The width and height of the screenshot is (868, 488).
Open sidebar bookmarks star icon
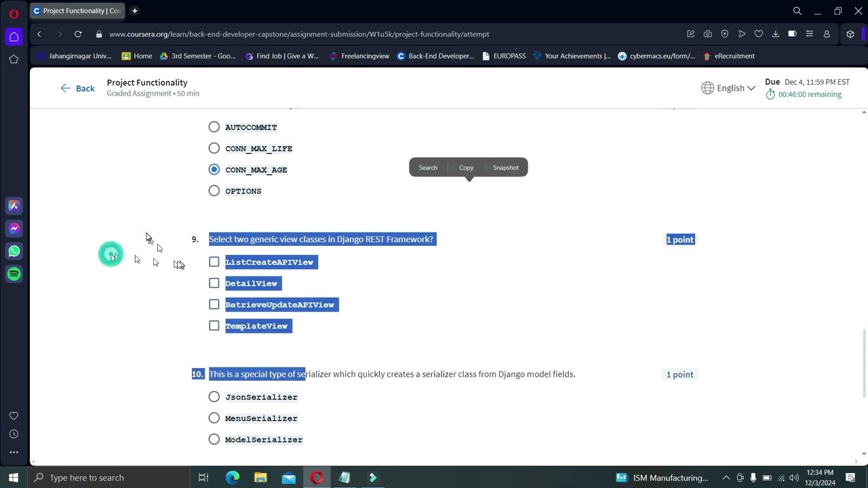[x=14, y=60]
